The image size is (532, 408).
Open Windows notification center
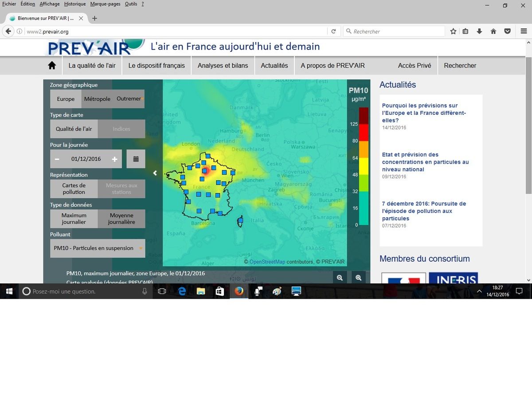[x=519, y=291]
